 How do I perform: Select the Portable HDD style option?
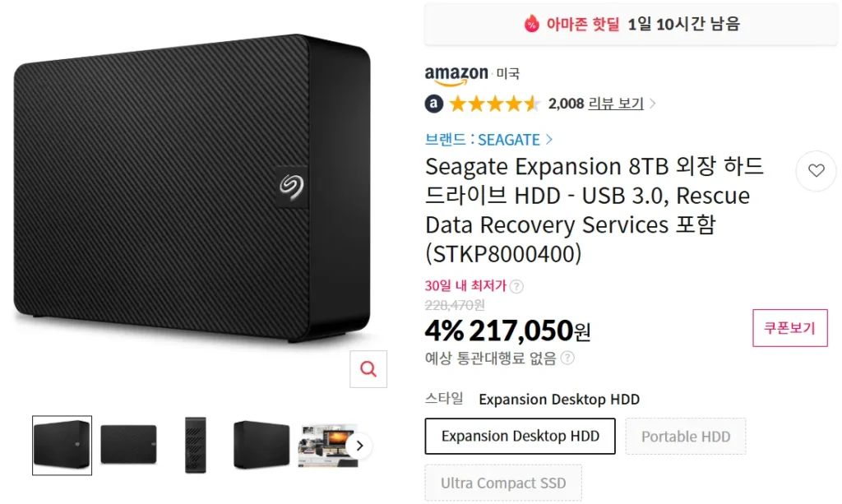[x=685, y=437]
